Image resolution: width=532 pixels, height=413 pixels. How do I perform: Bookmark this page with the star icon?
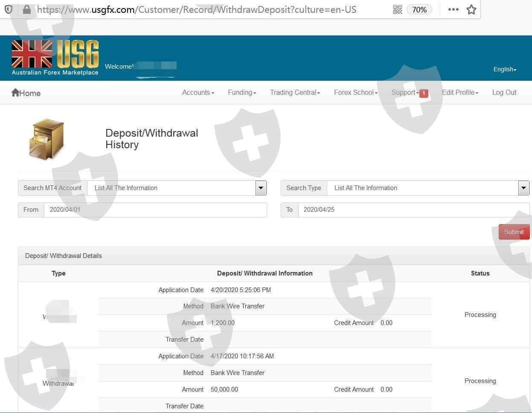coord(471,9)
